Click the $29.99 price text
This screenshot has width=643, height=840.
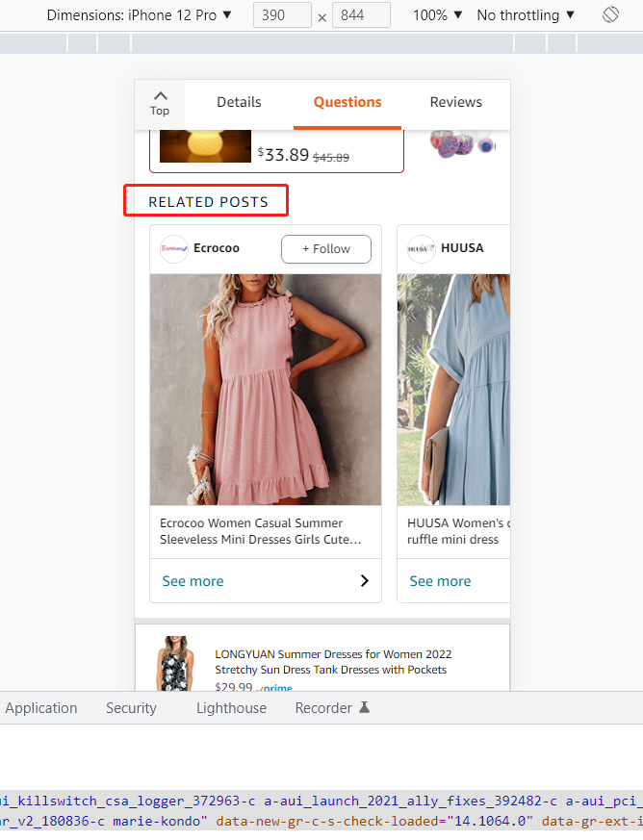click(234, 687)
